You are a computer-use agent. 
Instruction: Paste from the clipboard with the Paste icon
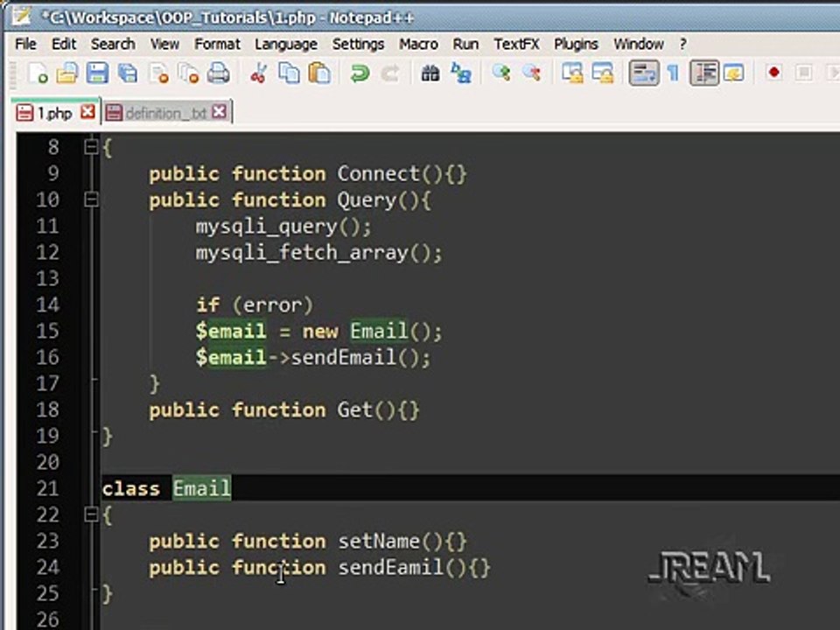319,73
